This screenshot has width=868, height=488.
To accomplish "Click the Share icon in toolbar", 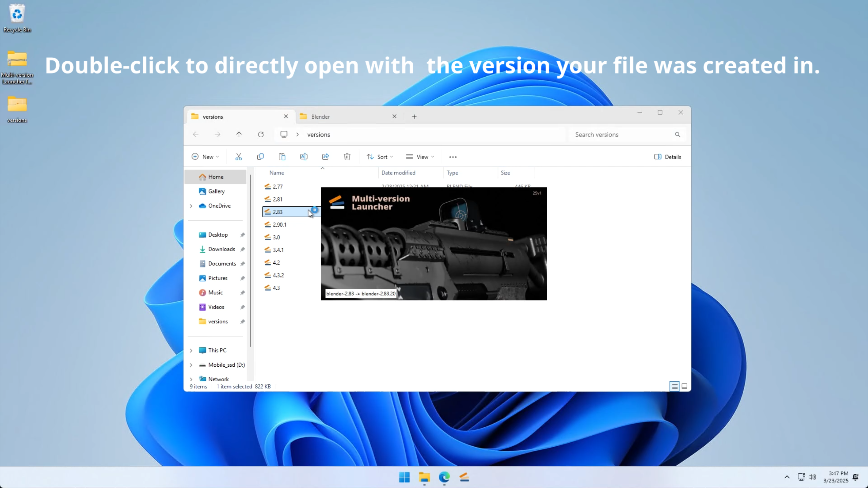I will coord(325,157).
